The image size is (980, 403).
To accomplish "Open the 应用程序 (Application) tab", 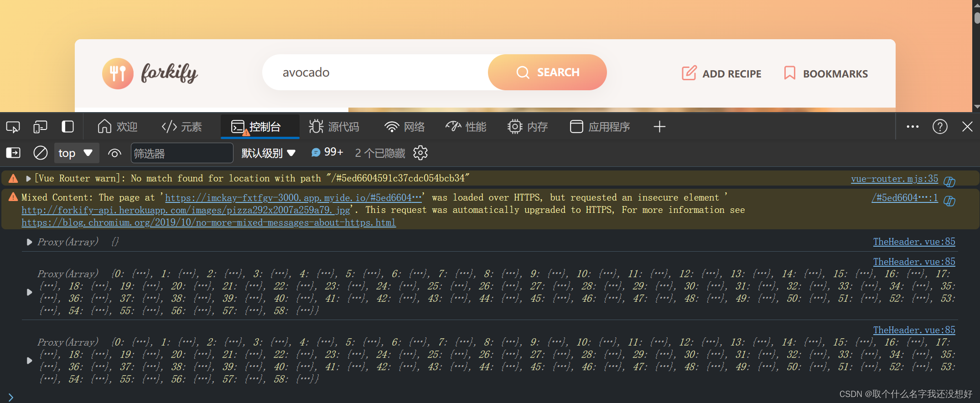I will 600,127.
